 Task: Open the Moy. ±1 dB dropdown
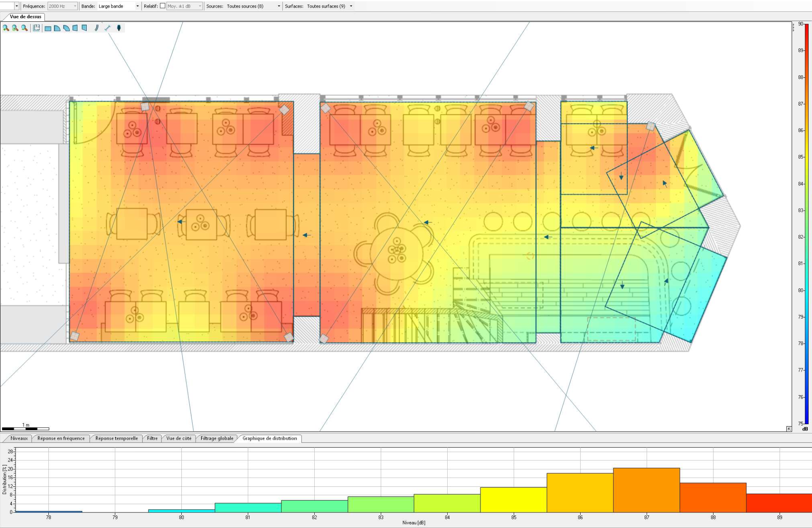pyautogui.click(x=184, y=6)
